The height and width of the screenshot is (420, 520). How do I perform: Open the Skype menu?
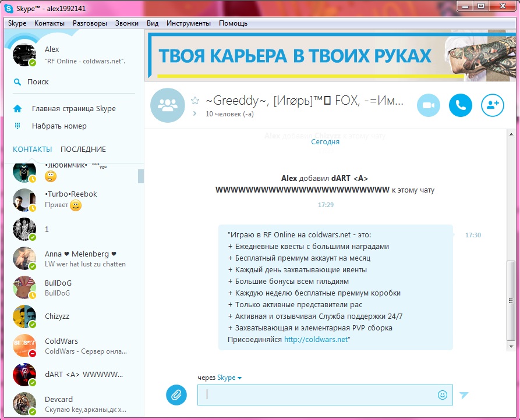17,23
